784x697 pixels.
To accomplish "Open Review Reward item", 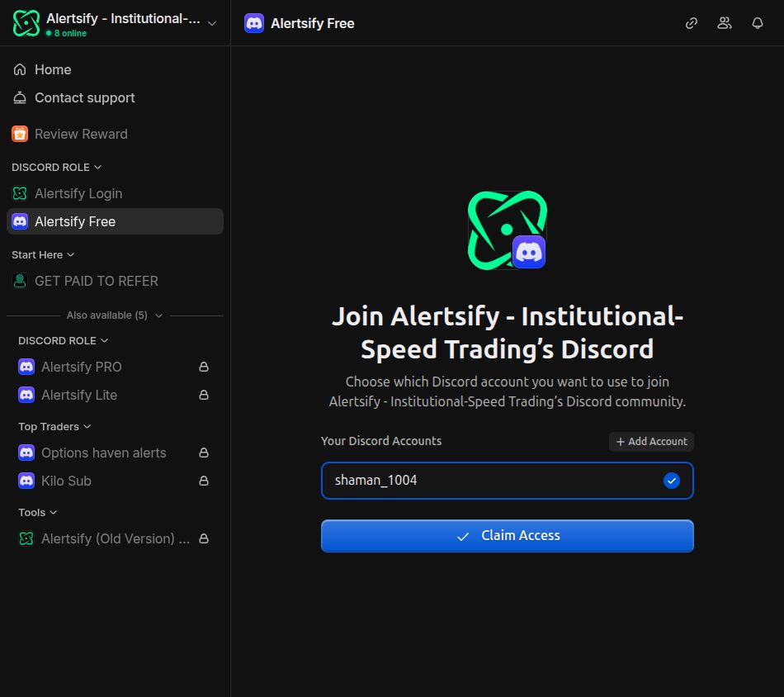I will coord(115,134).
